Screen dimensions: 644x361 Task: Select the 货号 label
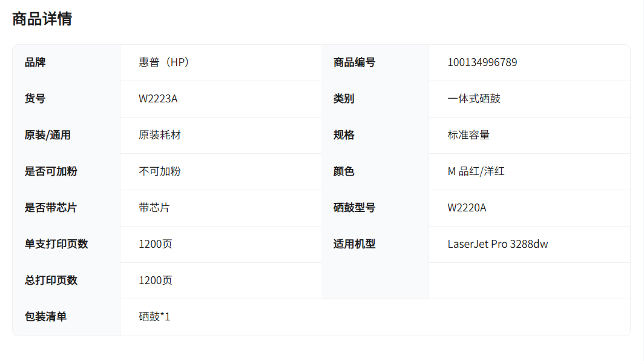35,99
